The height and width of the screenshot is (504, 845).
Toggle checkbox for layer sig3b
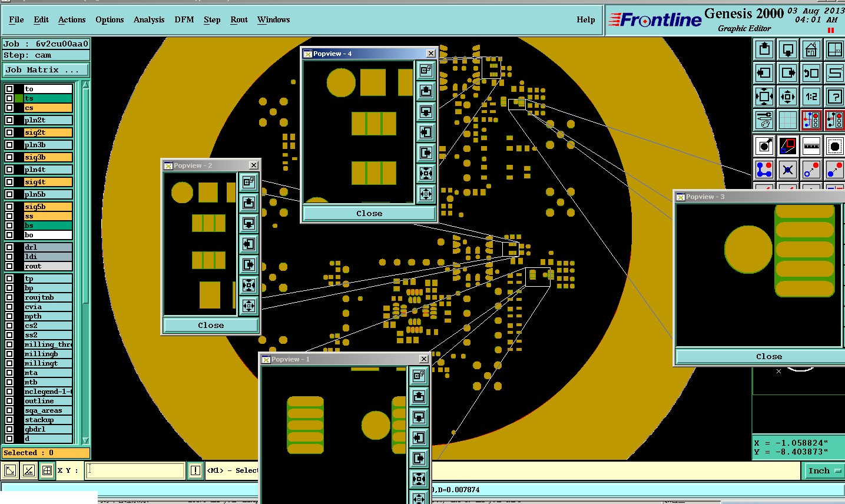tap(9, 157)
